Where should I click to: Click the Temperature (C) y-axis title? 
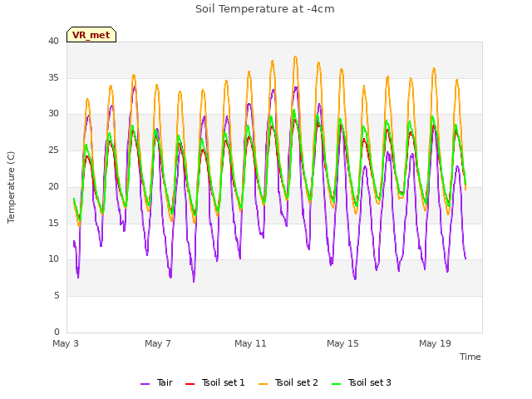(x=11, y=187)
